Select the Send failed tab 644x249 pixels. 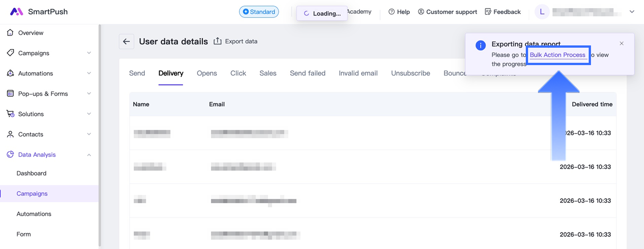[x=307, y=73]
